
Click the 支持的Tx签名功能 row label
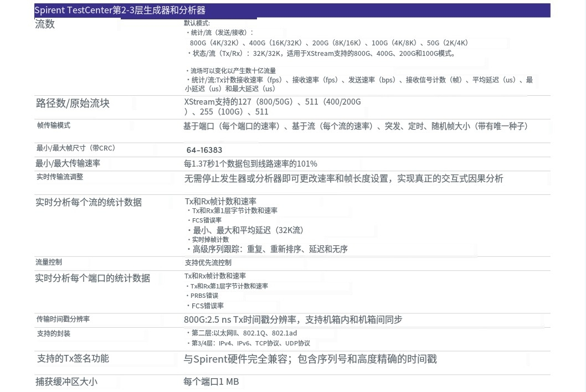click(x=73, y=359)
